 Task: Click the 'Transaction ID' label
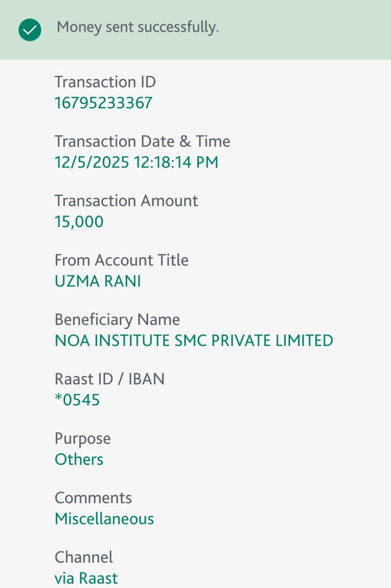pyautogui.click(x=105, y=82)
